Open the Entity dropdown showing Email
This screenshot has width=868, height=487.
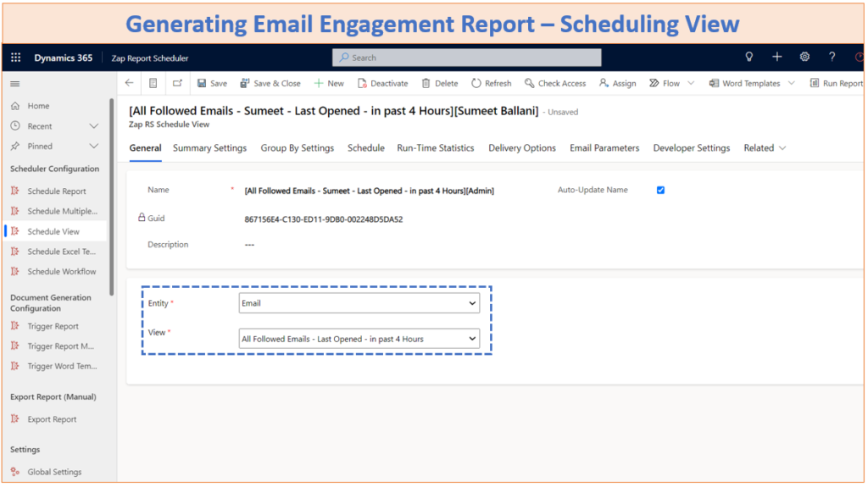(x=359, y=303)
